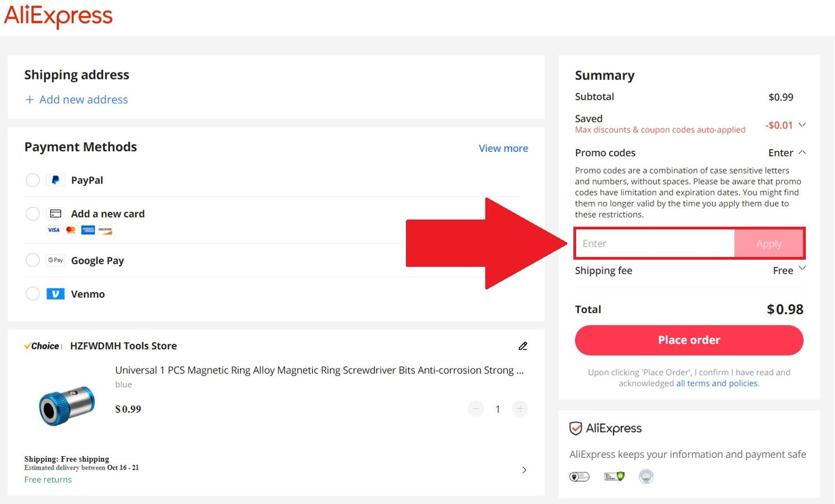Screen dimensions: 835x504
Task: Click the pencil edit icon for the store order
Action: point(523,346)
